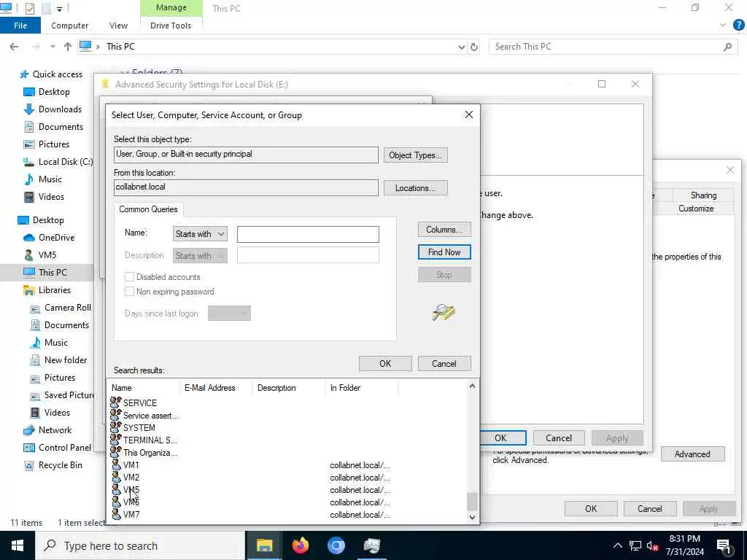Open Control Panel in sidebar
747x560 pixels.
(x=64, y=448)
